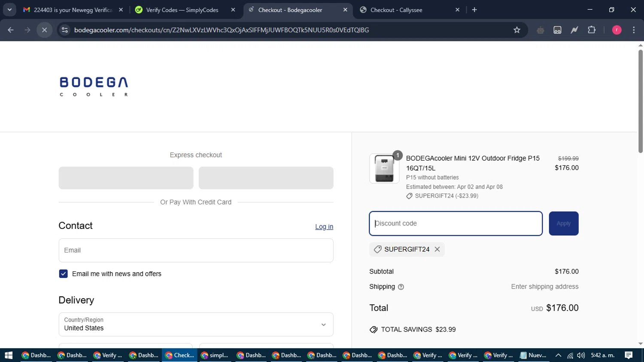The image size is (644, 362).
Task: Click the Shipping help question icon
Action: pos(401,287)
